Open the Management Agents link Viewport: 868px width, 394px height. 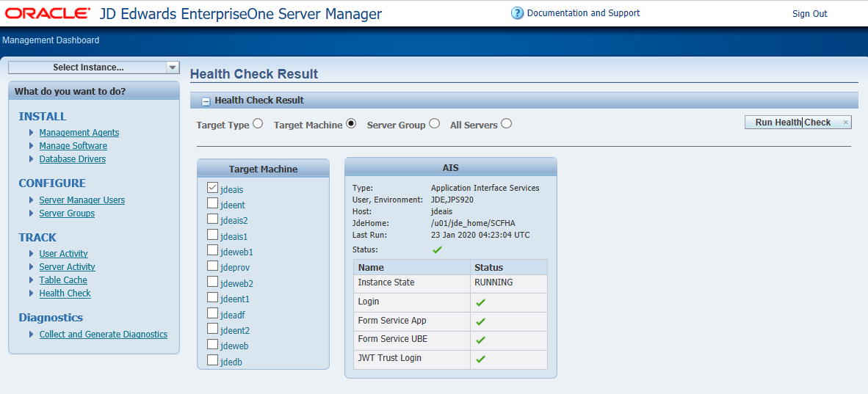coord(79,133)
